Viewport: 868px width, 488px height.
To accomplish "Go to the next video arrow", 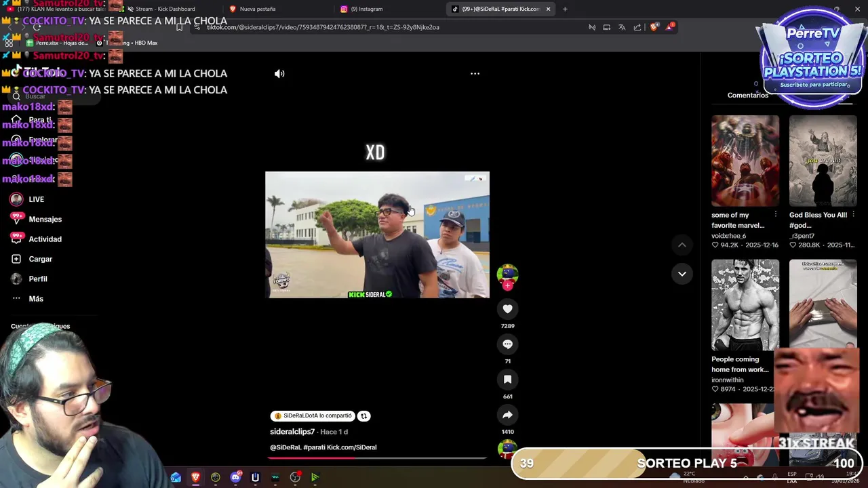I will pyautogui.click(x=682, y=274).
